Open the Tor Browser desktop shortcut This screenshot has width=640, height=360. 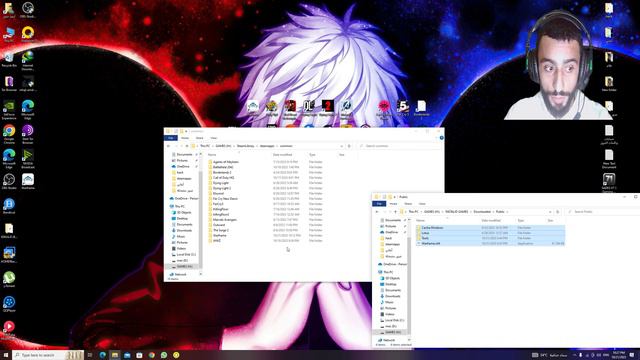9,84
